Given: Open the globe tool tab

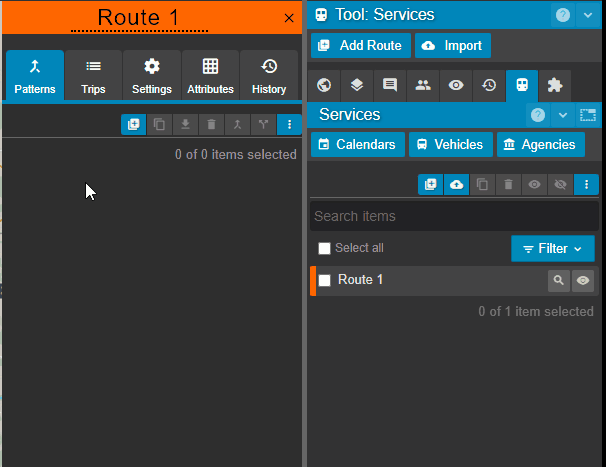Looking at the screenshot, I should coord(323,85).
